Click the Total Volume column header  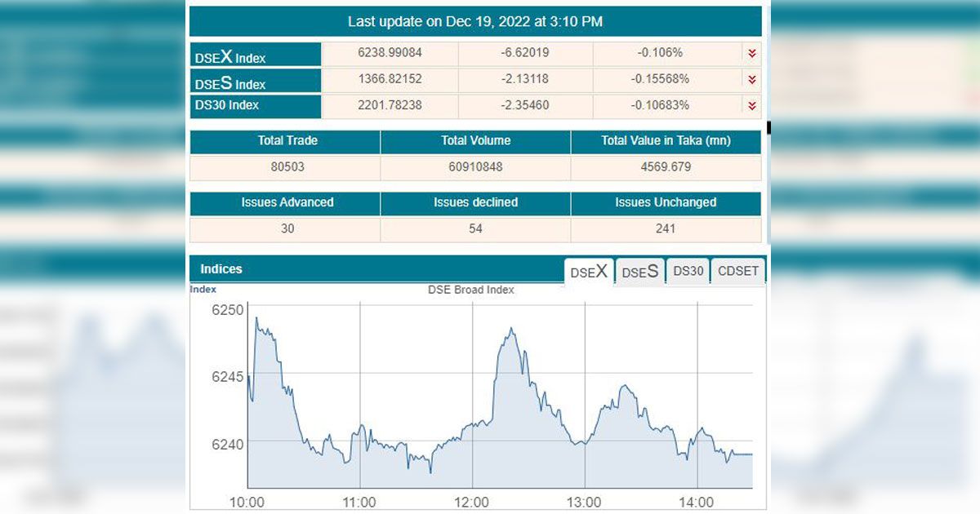(476, 140)
